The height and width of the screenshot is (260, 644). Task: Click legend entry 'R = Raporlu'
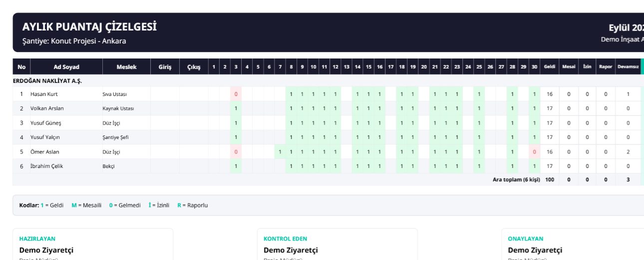(x=193, y=205)
